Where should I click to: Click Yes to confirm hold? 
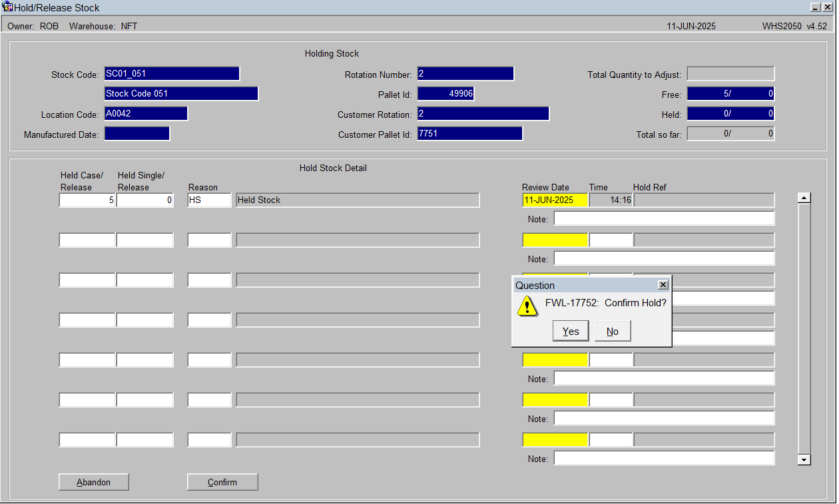pyautogui.click(x=571, y=331)
